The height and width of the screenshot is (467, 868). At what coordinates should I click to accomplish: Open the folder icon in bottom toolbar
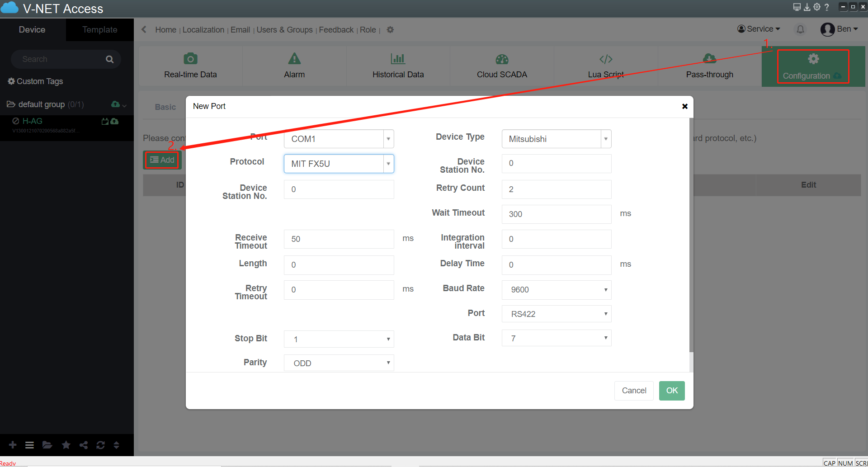(47, 445)
